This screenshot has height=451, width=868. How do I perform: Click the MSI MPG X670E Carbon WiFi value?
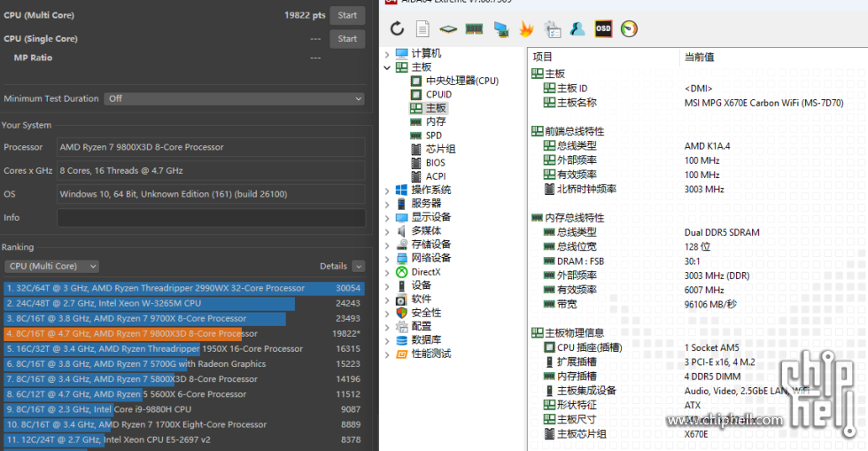[x=763, y=103]
